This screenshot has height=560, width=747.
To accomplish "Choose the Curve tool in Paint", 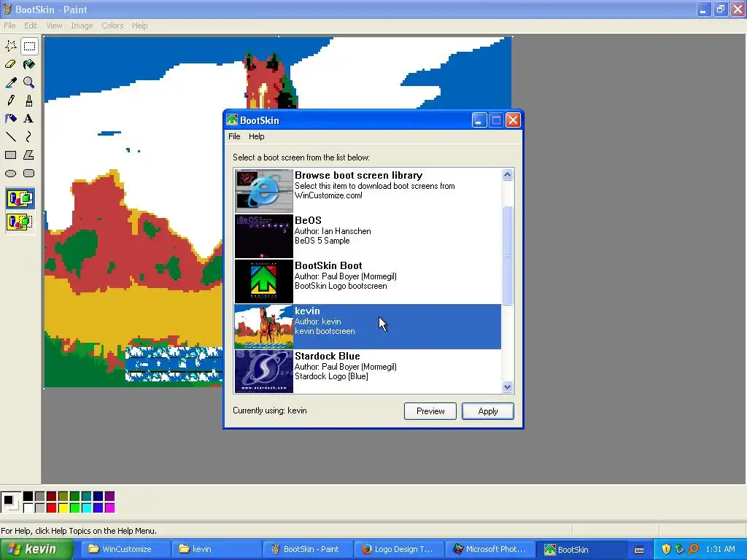I will (29, 136).
